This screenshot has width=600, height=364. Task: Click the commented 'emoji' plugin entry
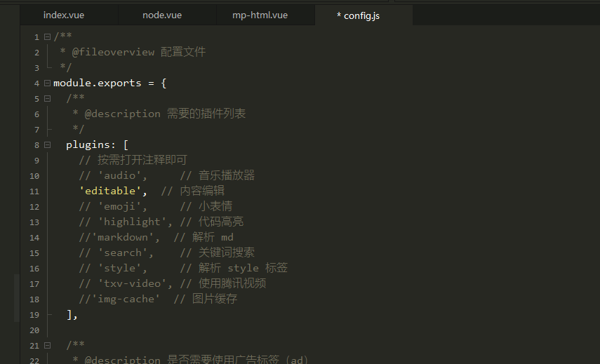pyautogui.click(x=113, y=206)
